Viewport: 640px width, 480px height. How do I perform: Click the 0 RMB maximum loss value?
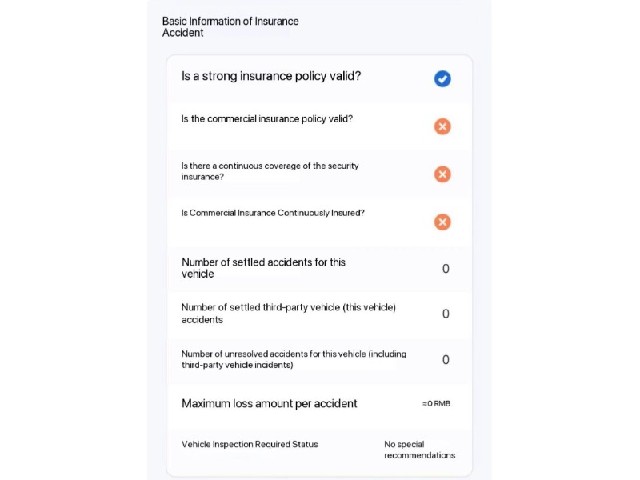pos(436,403)
